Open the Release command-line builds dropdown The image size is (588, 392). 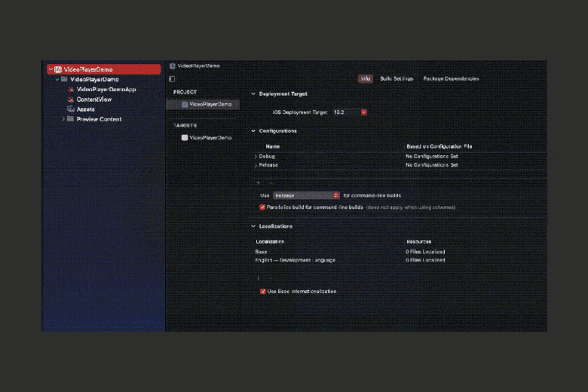306,195
